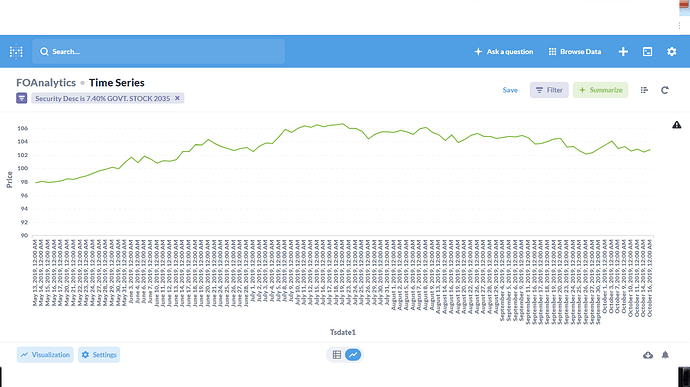Open the Filter sidebar
This screenshot has height=387, width=690.
(549, 90)
